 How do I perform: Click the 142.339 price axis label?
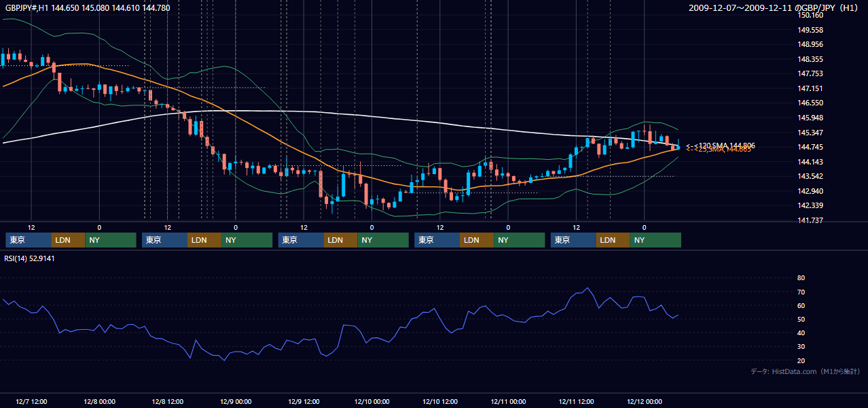pos(810,205)
